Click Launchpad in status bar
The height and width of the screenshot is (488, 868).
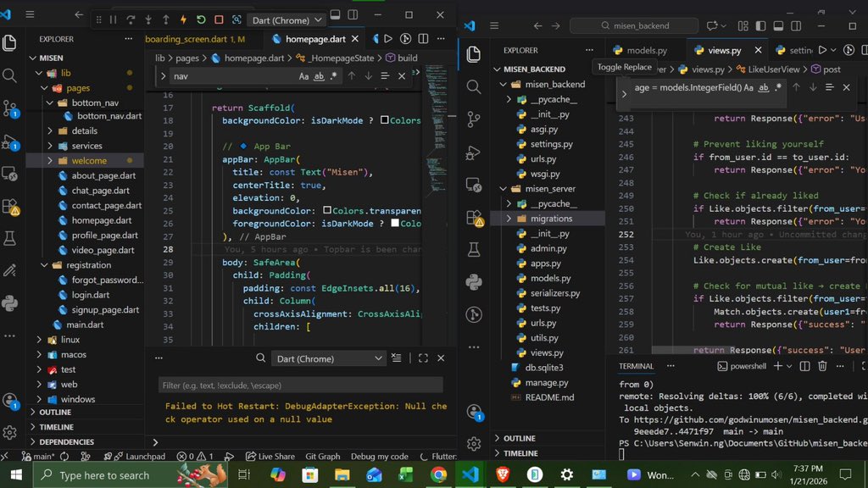point(140,457)
